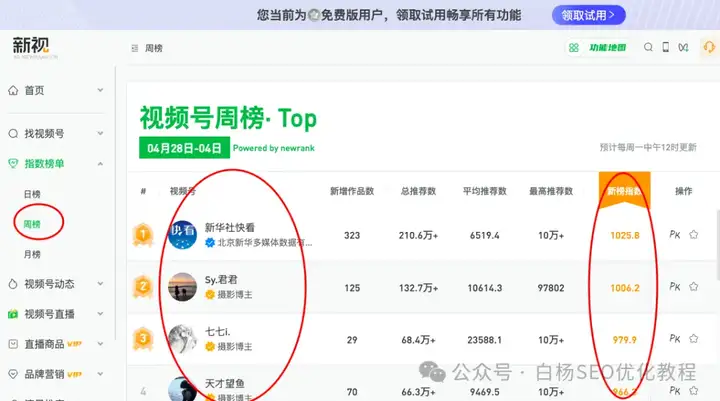Image resolution: width=720 pixels, height=401 pixels.
Task: Click the rank 3 medal badge
Action: tap(143, 339)
